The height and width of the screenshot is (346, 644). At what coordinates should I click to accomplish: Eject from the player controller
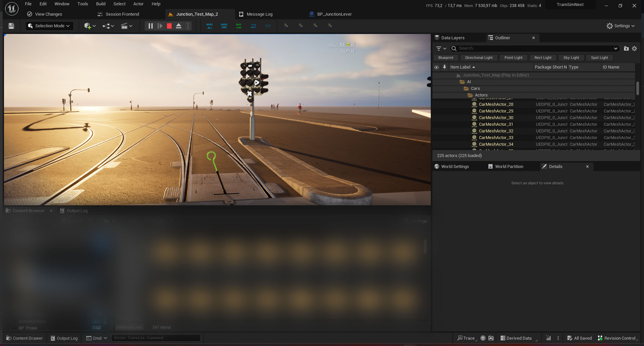[179, 26]
